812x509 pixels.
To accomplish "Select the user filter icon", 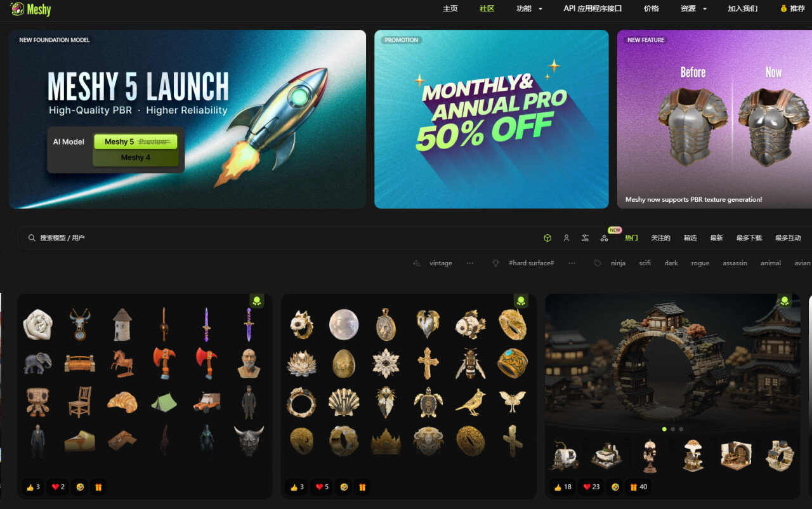I will [566, 238].
